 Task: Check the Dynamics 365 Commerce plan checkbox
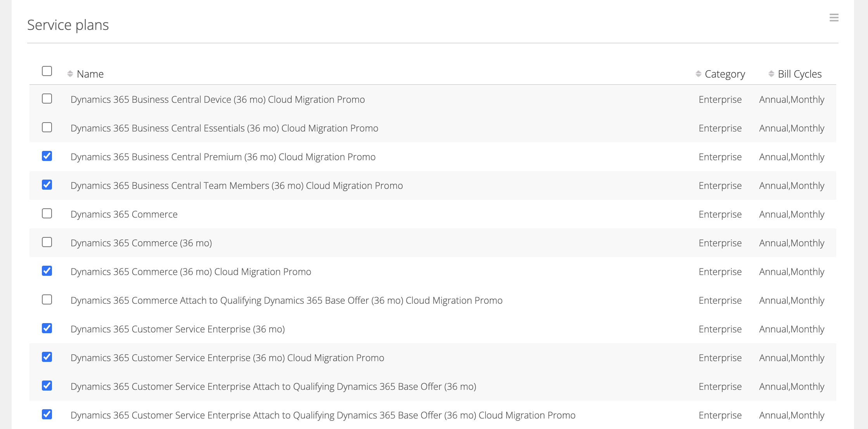click(x=47, y=214)
